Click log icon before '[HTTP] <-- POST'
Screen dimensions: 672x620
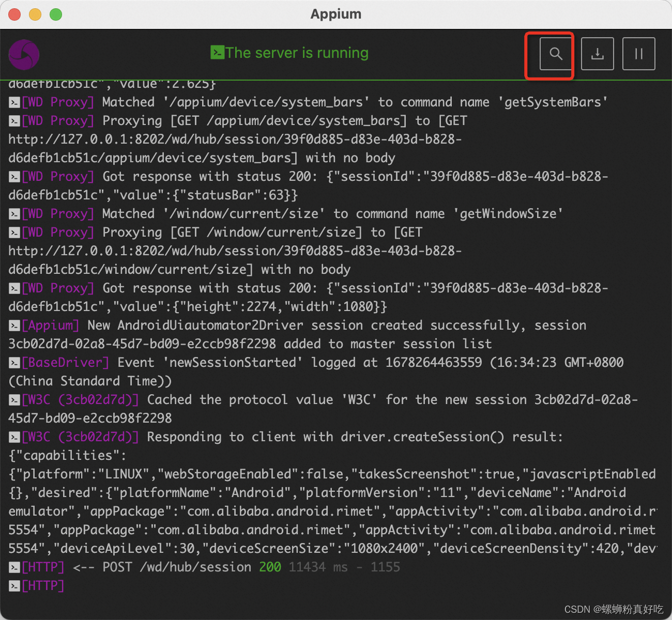pyautogui.click(x=14, y=567)
